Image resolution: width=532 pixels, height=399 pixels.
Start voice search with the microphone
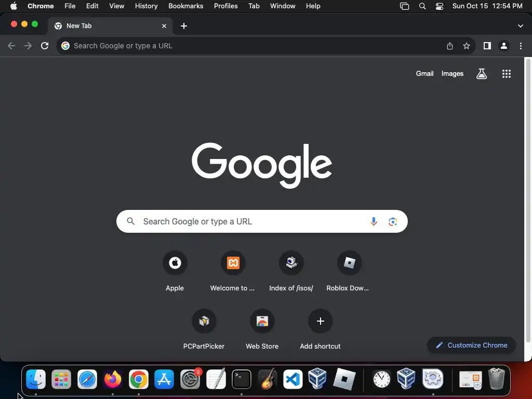374,221
